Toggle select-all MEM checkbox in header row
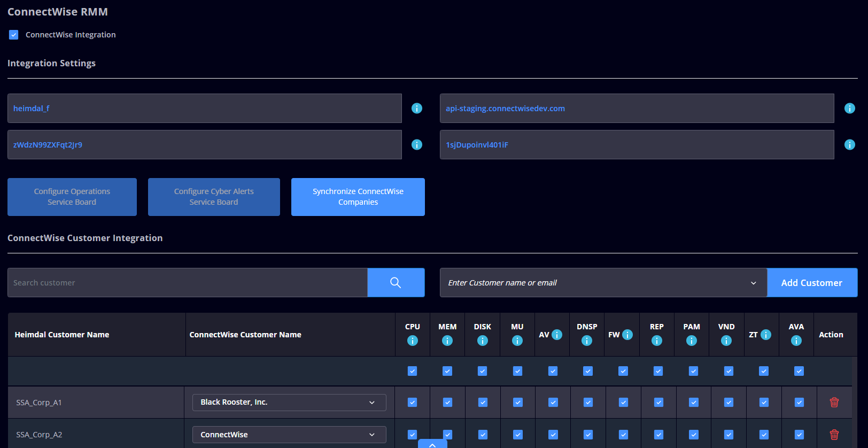The height and width of the screenshot is (448, 868). [x=447, y=371]
